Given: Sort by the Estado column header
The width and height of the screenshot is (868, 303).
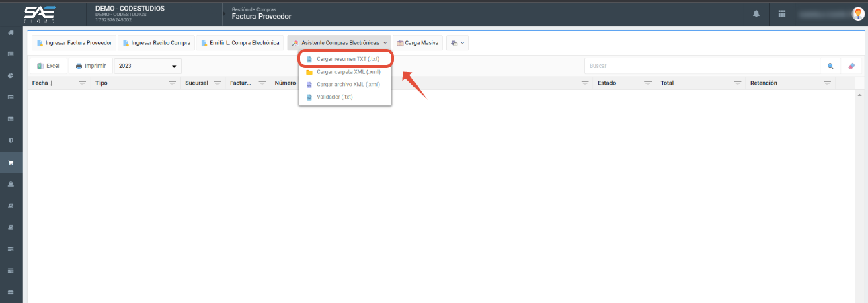Looking at the screenshot, I should tap(606, 83).
